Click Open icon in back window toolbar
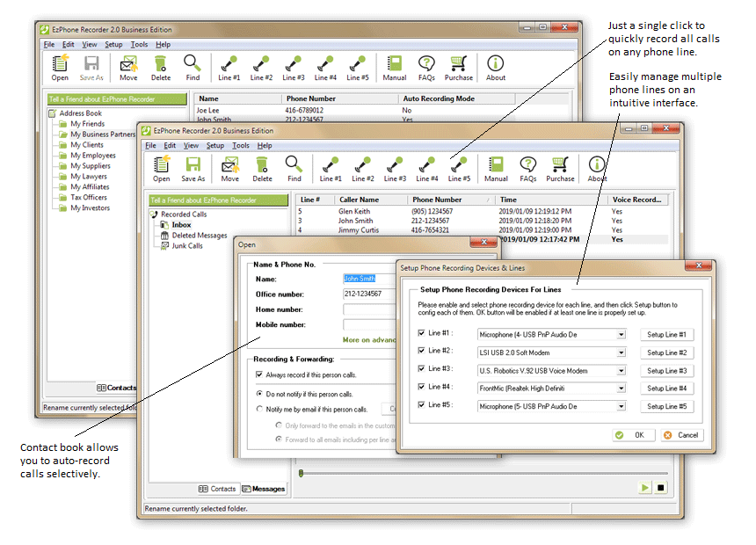The width and height of the screenshot is (756, 545). [60, 68]
